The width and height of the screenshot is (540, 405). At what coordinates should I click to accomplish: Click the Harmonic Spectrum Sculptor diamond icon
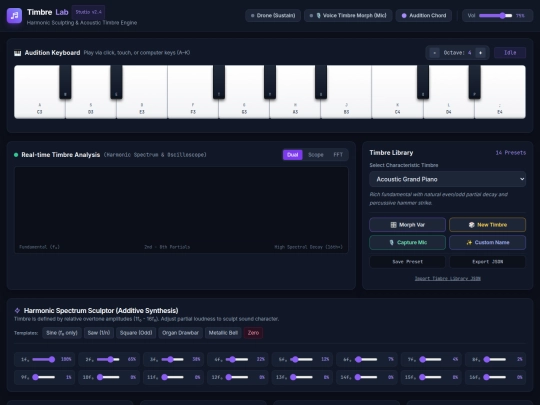[17, 310]
